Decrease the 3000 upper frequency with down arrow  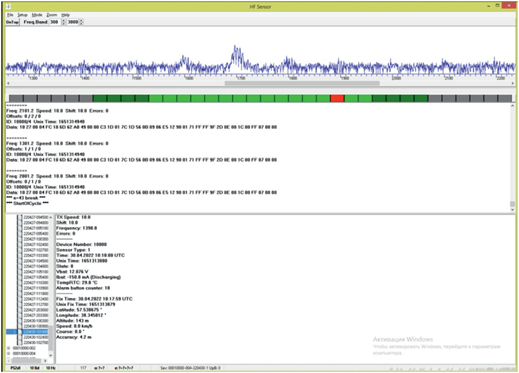81,24
